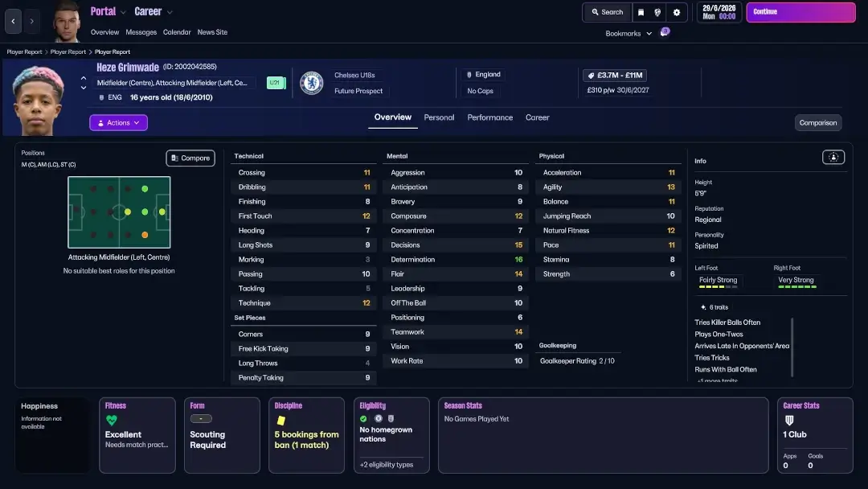This screenshot has height=489, width=868.
Task: Click the shield icon in Eligibility card
Action: coord(391,419)
